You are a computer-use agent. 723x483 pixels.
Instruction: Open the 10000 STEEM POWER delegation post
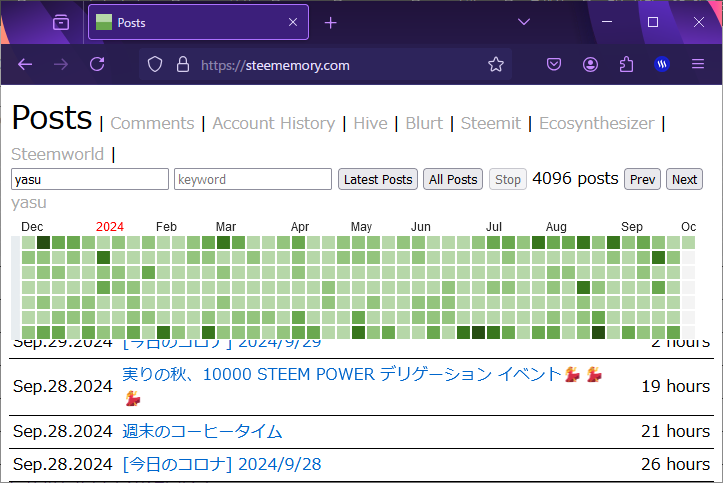pyautogui.click(x=362, y=386)
